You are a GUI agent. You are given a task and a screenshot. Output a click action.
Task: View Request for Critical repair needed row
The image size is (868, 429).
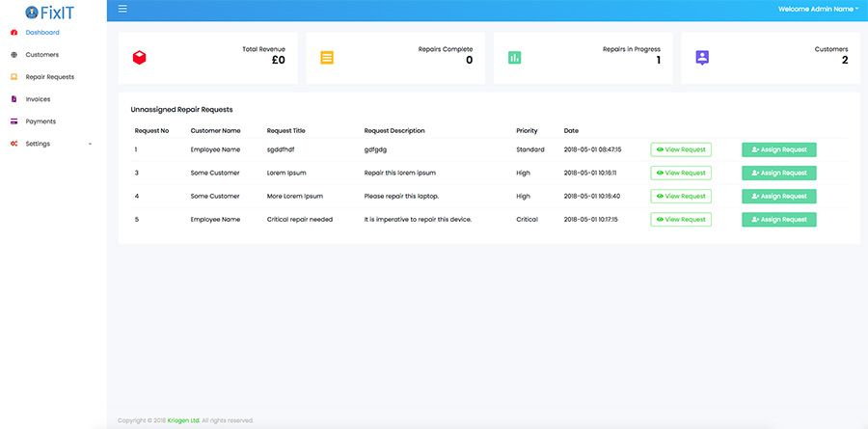[681, 219]
